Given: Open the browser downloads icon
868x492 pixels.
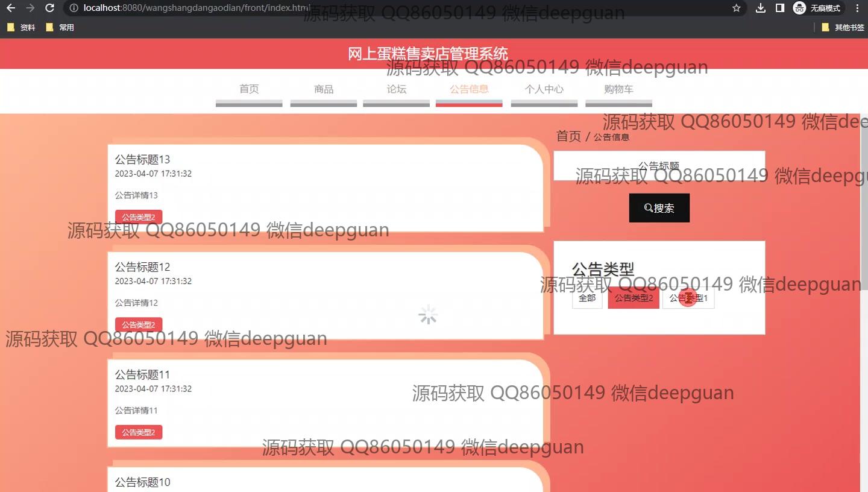Looking at the screenshot, I should (761, 8).
